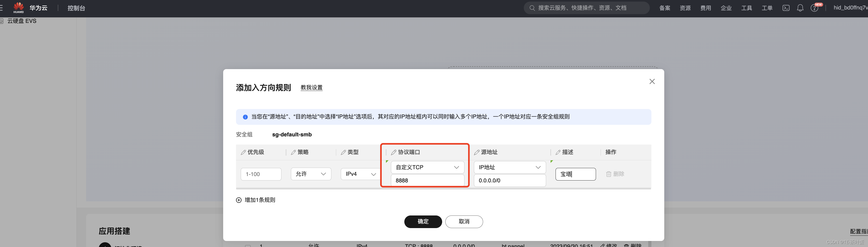Open the notifications bell
Viewport: 868px width, 247px height.
click(x=800, y=8)
